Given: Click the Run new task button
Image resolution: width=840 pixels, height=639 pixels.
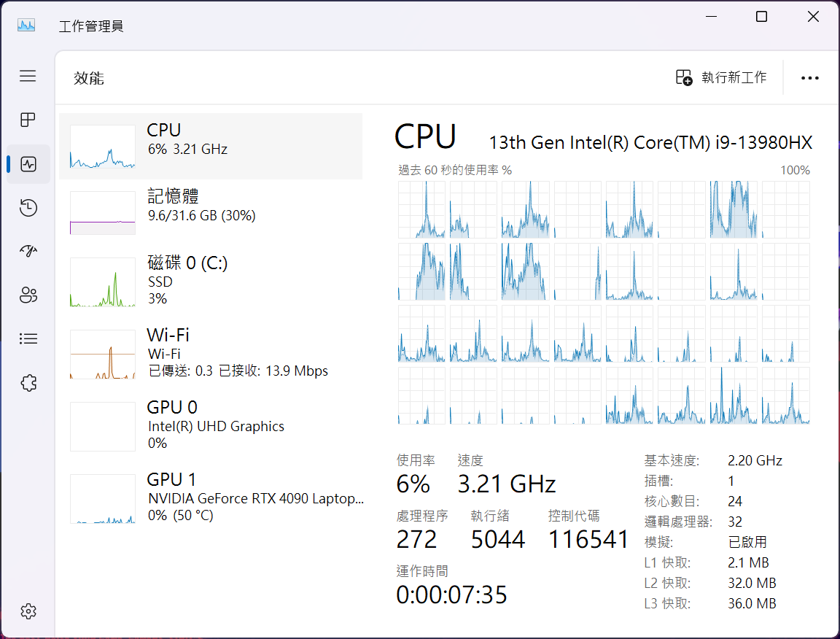Looking at the screenshot, I should tap(721, 77).
